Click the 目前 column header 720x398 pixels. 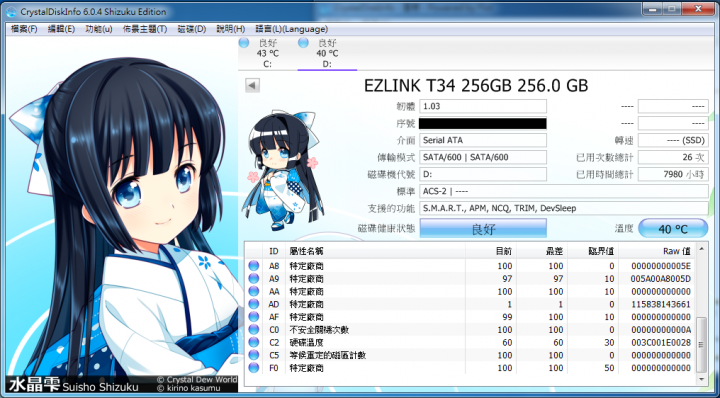tap(491, 251)
